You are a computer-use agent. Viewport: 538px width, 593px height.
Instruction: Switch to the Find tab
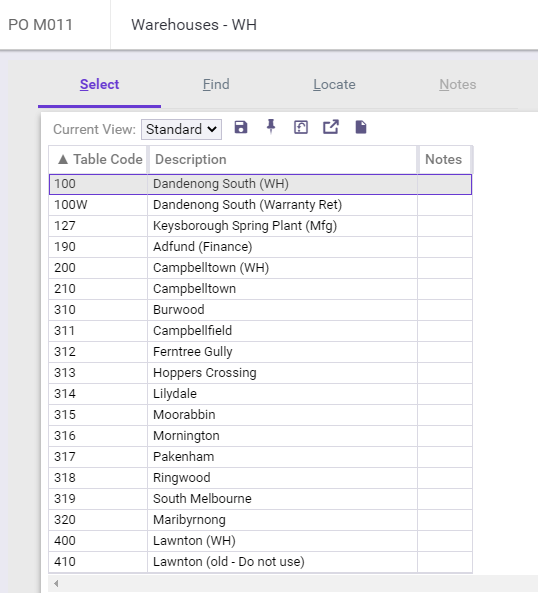pyautogui.click(x=216, y=84)
